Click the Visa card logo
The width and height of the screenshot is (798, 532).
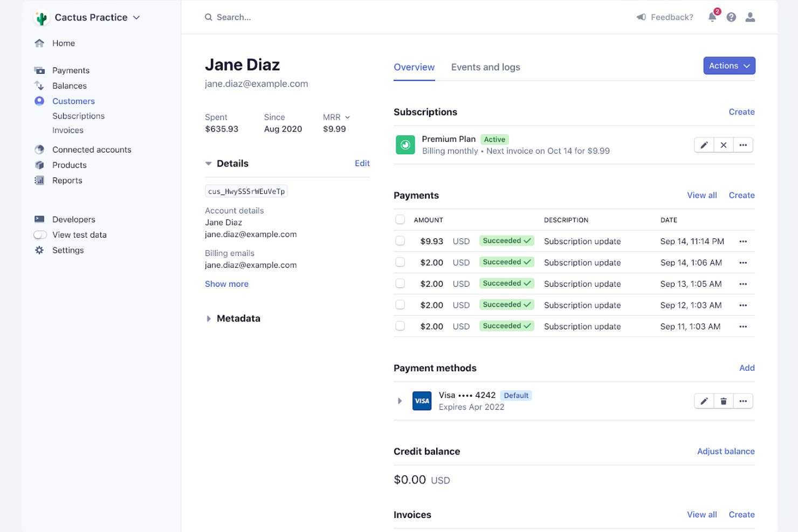(422, 401)
